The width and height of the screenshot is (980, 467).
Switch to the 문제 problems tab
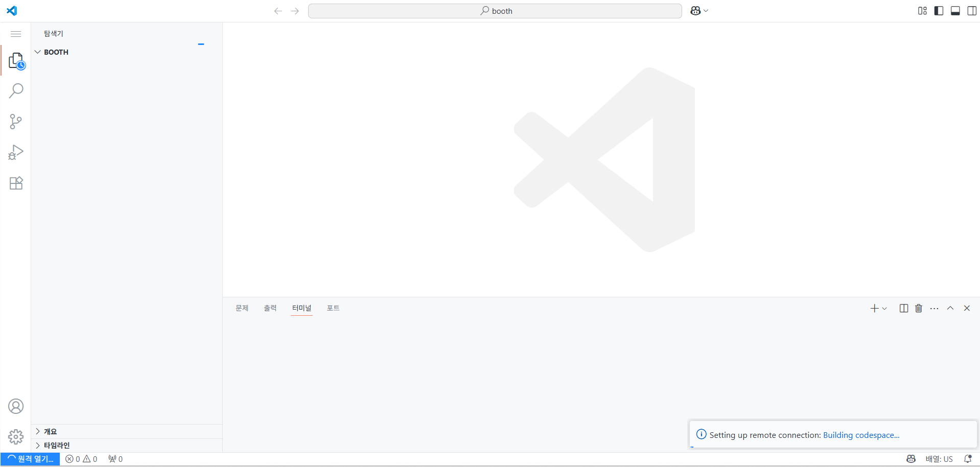(x=242, y=308)
